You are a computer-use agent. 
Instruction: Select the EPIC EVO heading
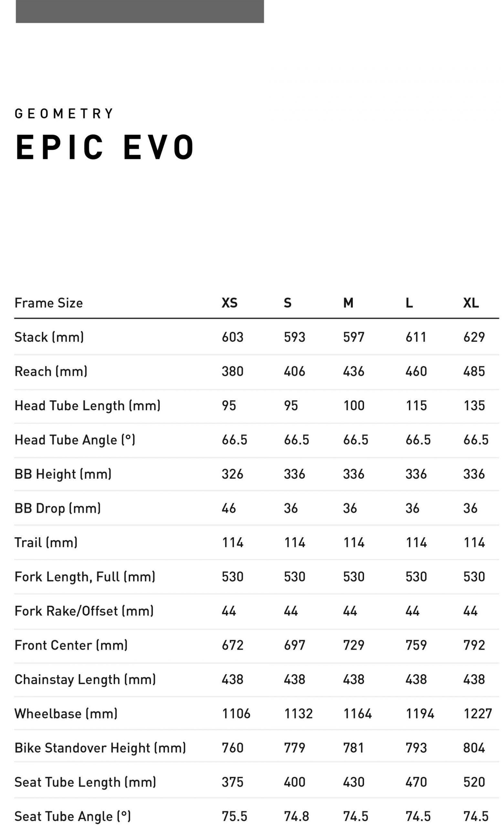(105, 147)
